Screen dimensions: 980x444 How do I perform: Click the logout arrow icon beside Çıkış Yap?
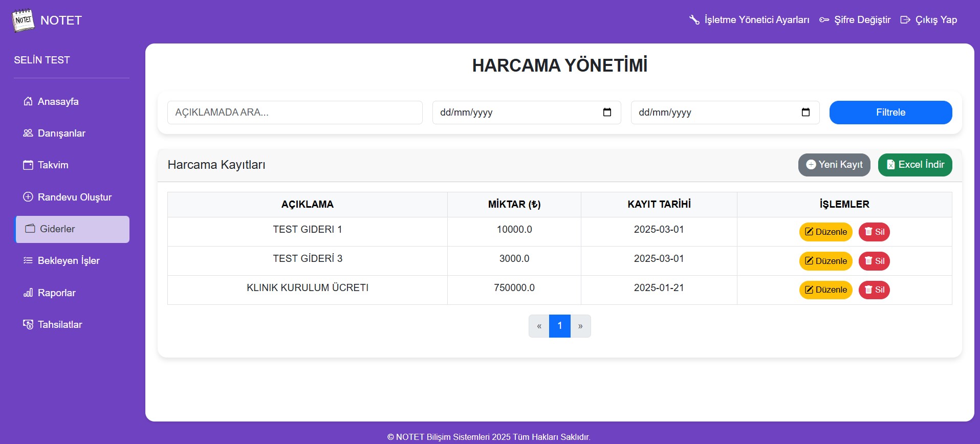905,20
